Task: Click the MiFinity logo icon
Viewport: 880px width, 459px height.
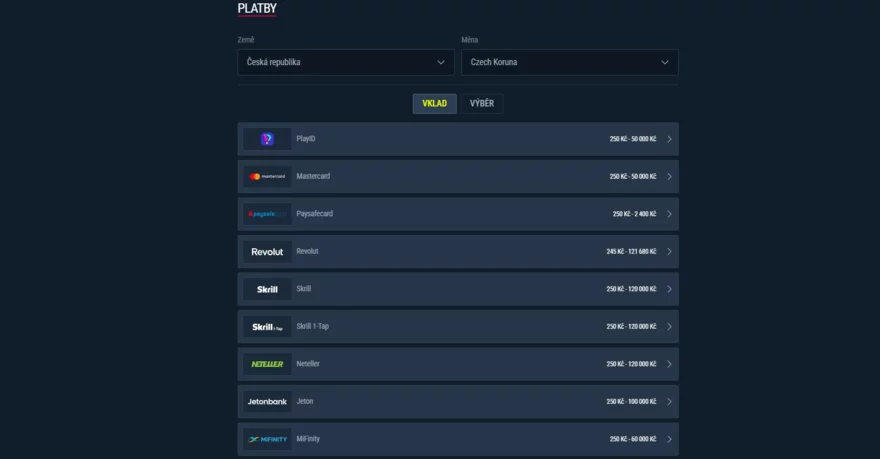Action: [x=267, y=439]
